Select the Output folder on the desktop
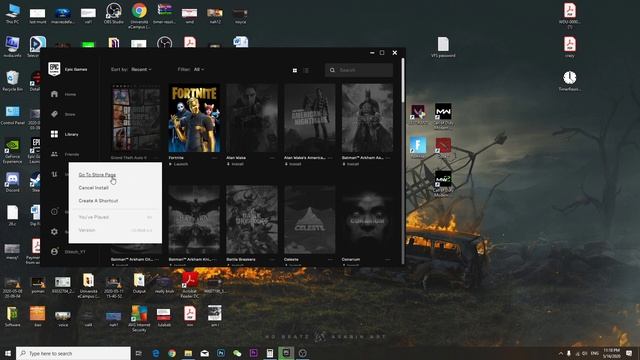 pyautogui.click(x=139, y=283)
